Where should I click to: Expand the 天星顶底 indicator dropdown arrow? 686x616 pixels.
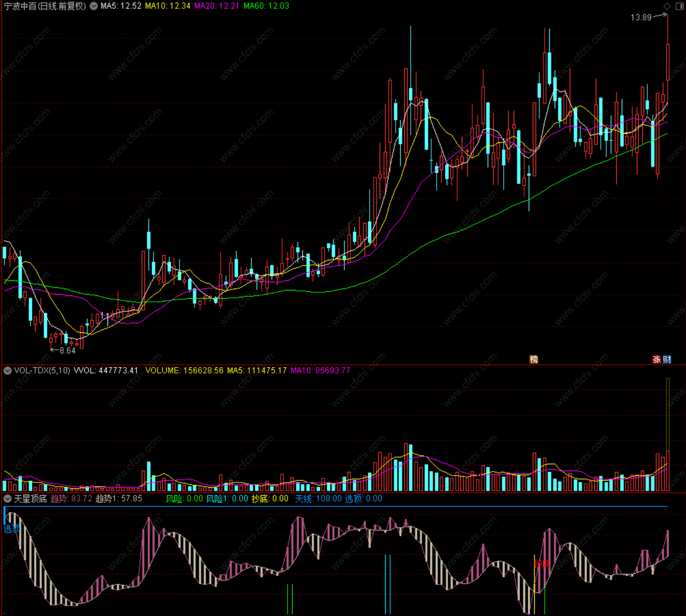point(7,498)
